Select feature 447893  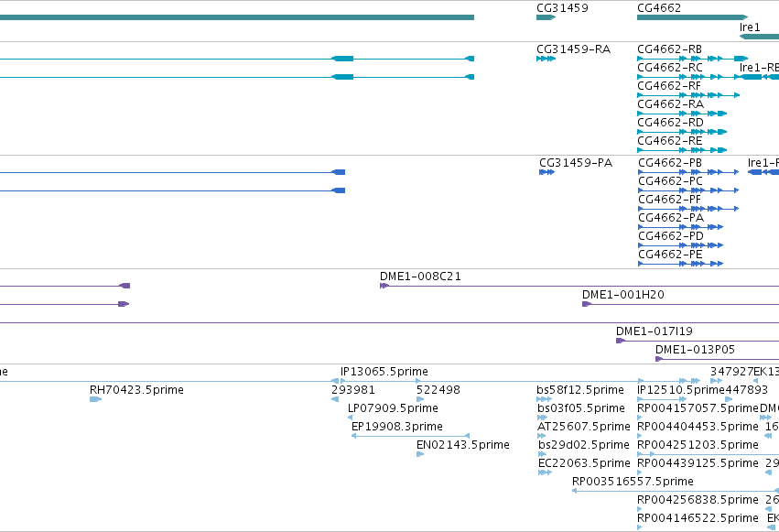coord(747,390)
